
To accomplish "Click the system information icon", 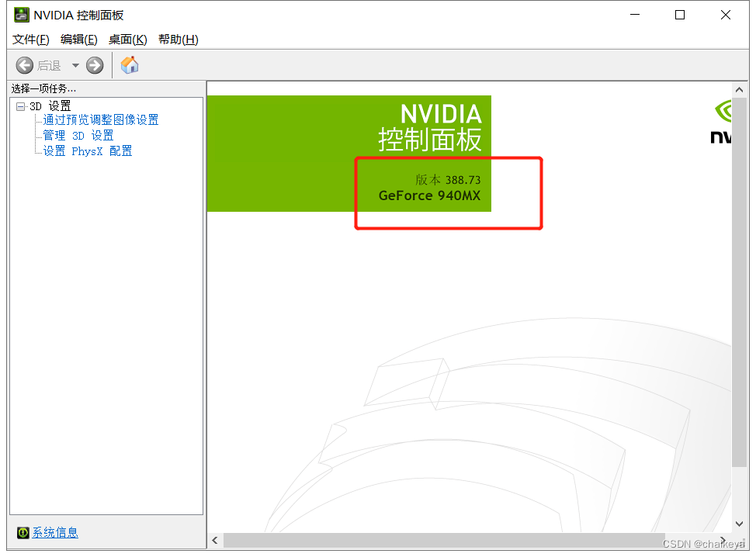I will (23, 532).
